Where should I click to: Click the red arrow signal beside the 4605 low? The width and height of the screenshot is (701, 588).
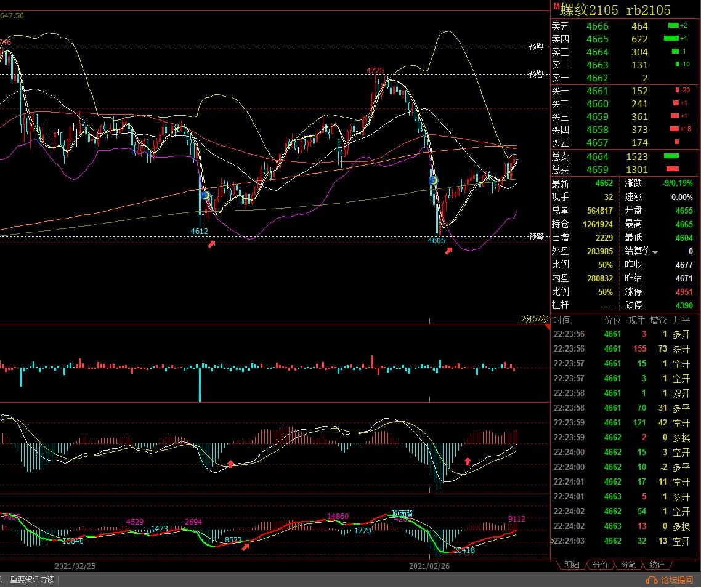(449, 251)
